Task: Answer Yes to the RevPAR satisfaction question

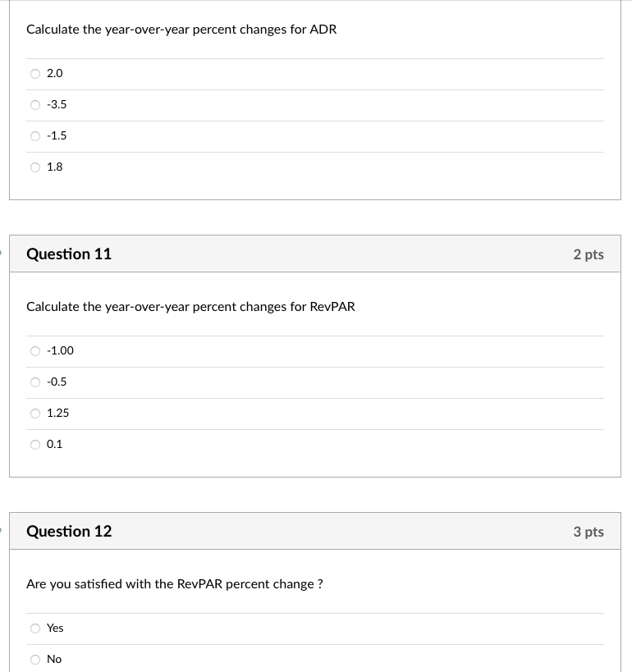Action: point(35,628)
